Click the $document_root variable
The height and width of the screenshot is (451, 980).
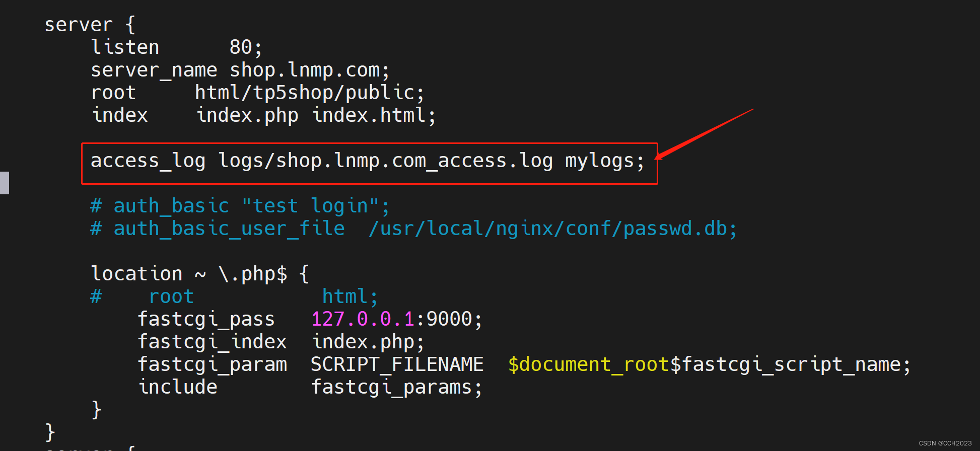pyautogui.click(x=588, y=364)
